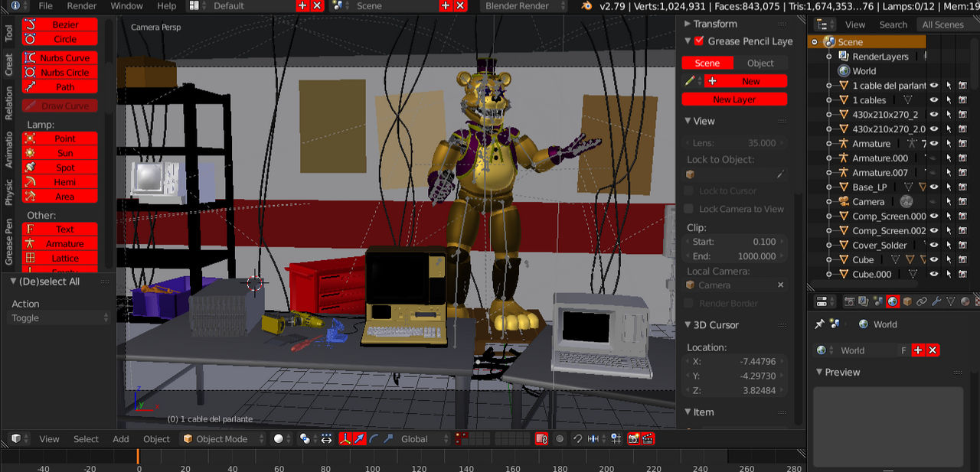Switch to the Object tab in Grease Pencil
Viewport: 980px width, 472px height.
click(760, 63)
